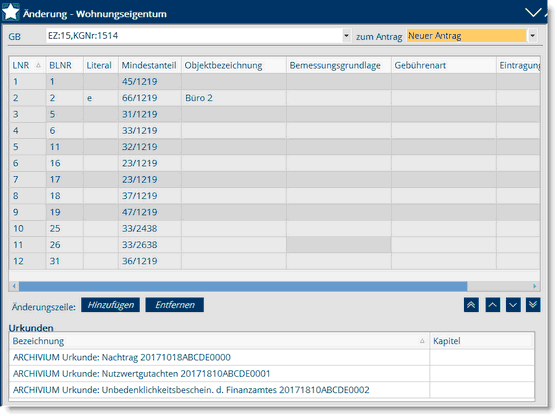Select the Büro 2 table row

point(275,98)
